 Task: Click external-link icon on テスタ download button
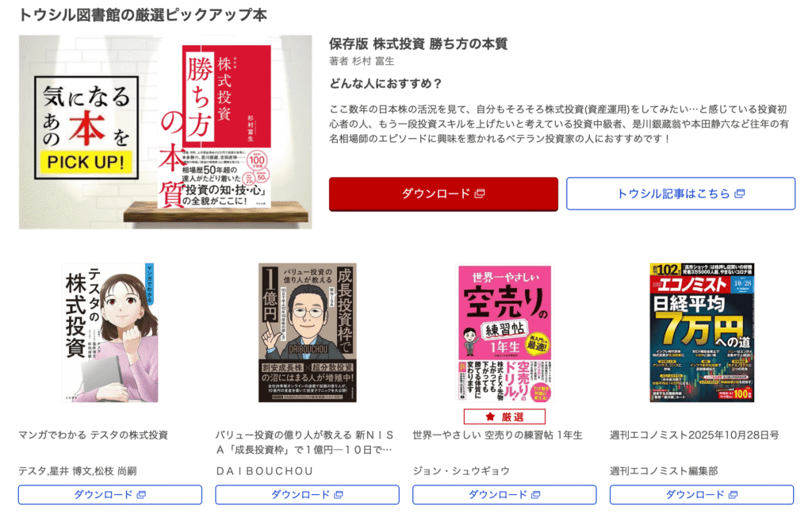(x=141, y=495)
